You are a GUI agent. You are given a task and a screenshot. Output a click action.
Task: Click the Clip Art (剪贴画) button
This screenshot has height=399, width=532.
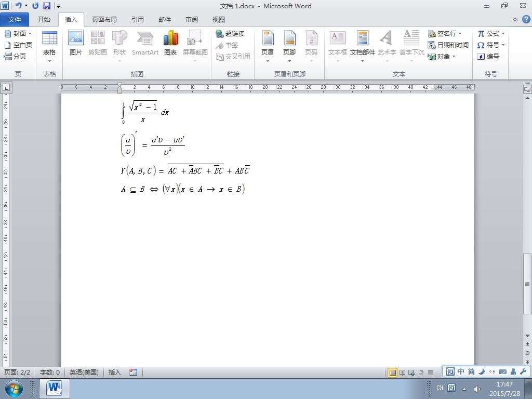pos(97,43)
